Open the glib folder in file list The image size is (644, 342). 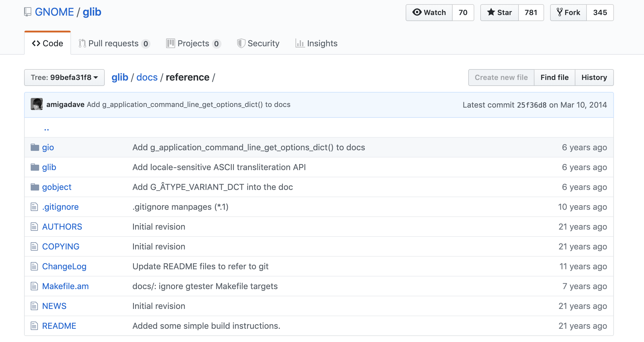[x=49, y=167]
